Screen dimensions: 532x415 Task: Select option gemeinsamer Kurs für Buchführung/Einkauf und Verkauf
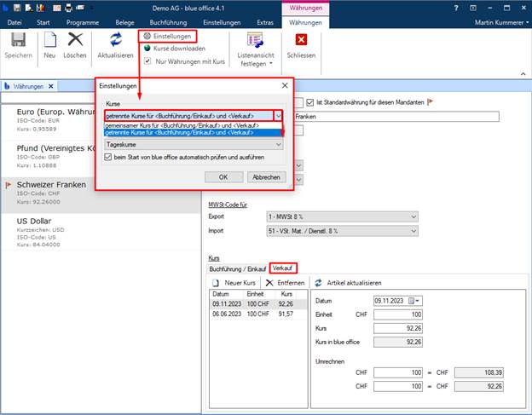[193, 125]
